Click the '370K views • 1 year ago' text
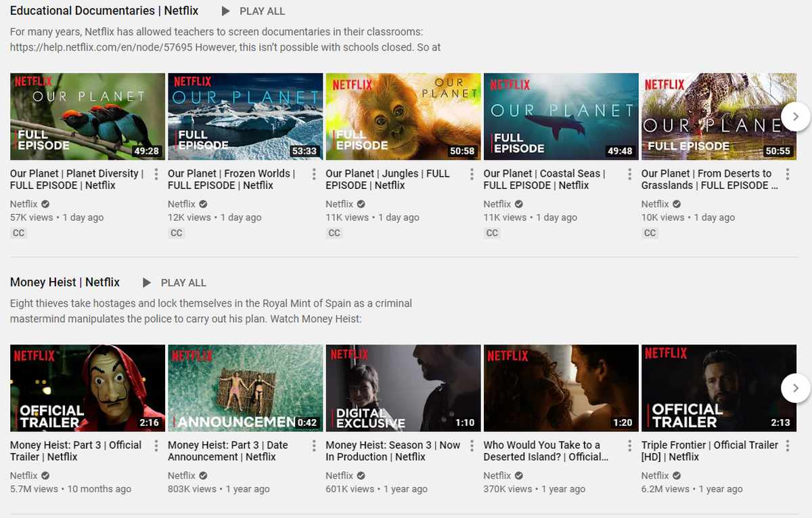The height and width of the screenshot is (518, 812). 535,489
